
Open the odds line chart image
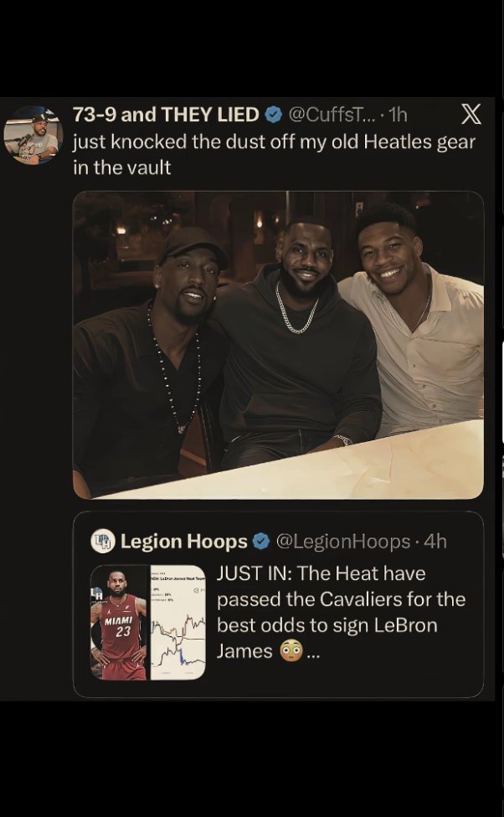178,623
